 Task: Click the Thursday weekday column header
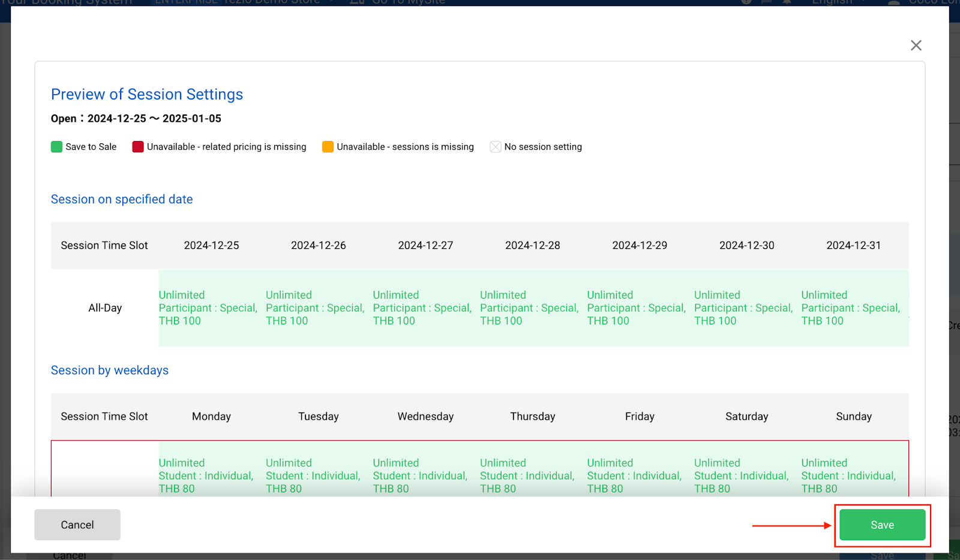(x=533, y=416)
